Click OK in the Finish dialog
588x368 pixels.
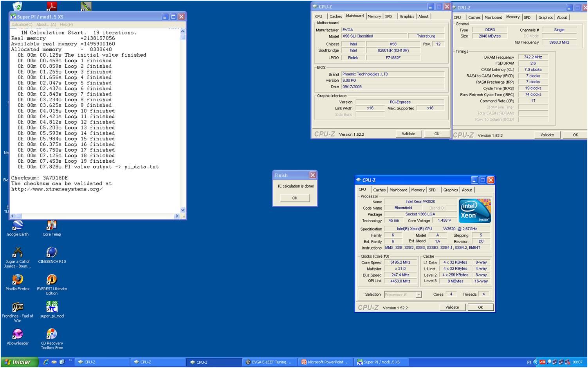point(295,198)
